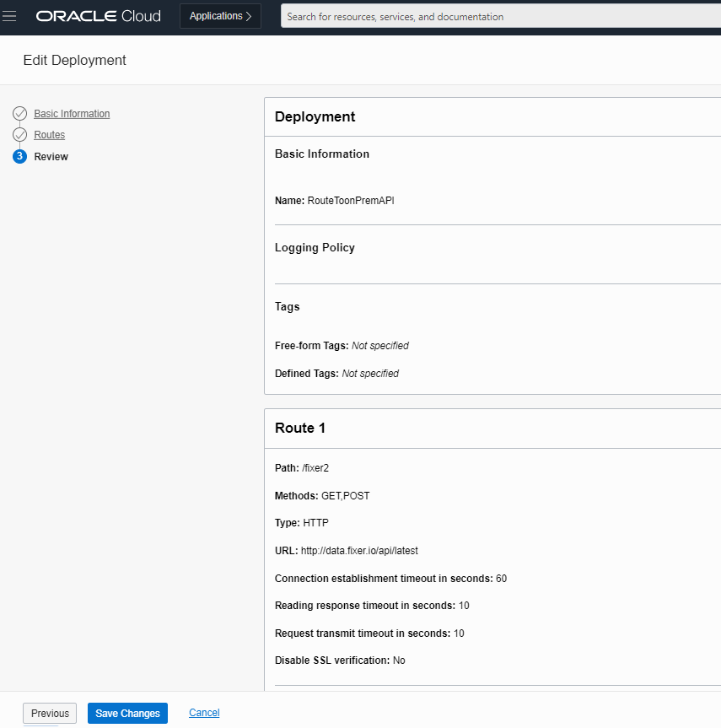Open the Applications menu in the header

pyautogui.click(x=220, y=15)
